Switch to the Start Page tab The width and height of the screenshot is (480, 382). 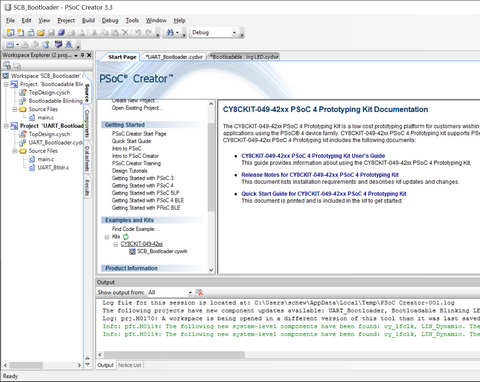coord(122,57)
